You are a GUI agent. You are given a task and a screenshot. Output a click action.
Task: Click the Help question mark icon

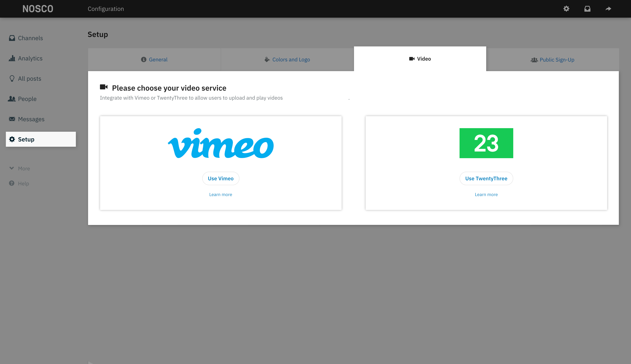[11, 183]
